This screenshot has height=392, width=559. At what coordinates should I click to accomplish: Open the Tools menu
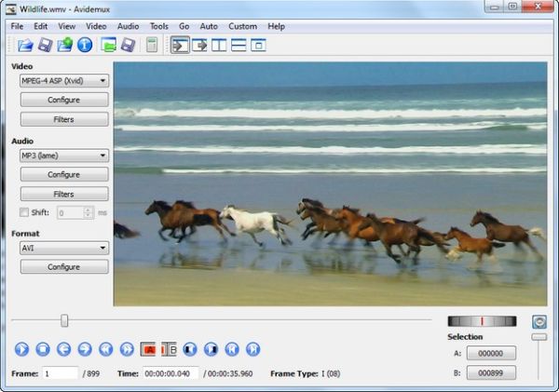(x=158, y=26)
